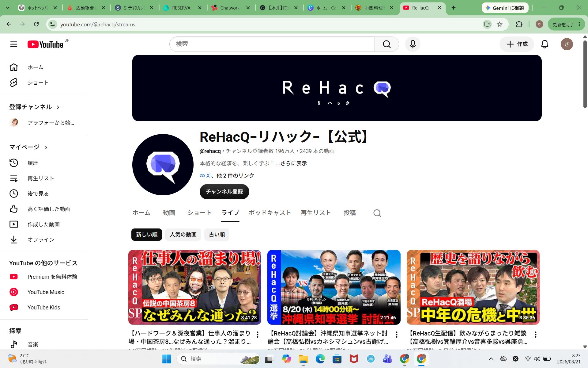Switch to Videos (動画) tab
588x368 pixels.
pos(169,213)
